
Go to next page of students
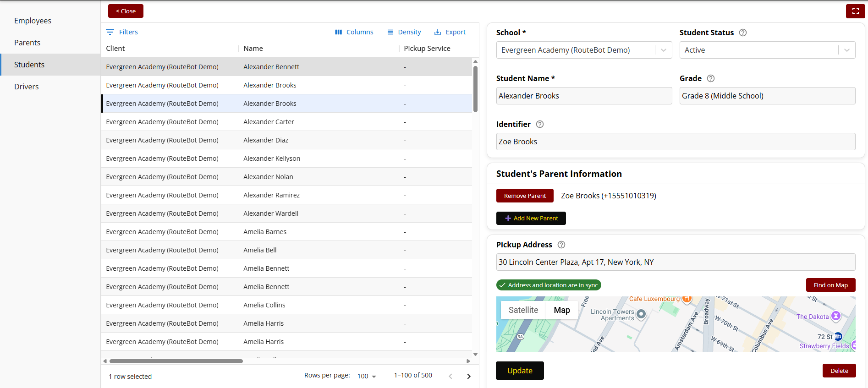click(469, 376)
